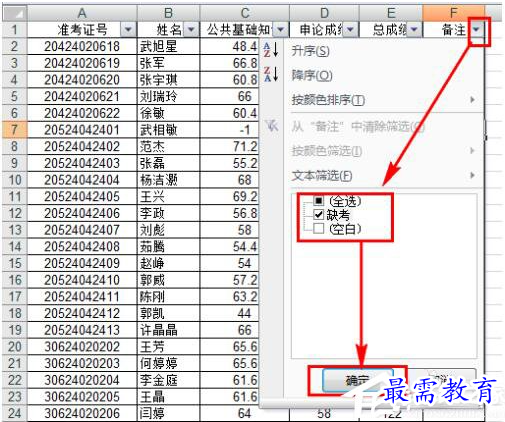Open filter dropdown for 准考证号 column
Viewport: 505px width, 422px height.
point(128,30)
